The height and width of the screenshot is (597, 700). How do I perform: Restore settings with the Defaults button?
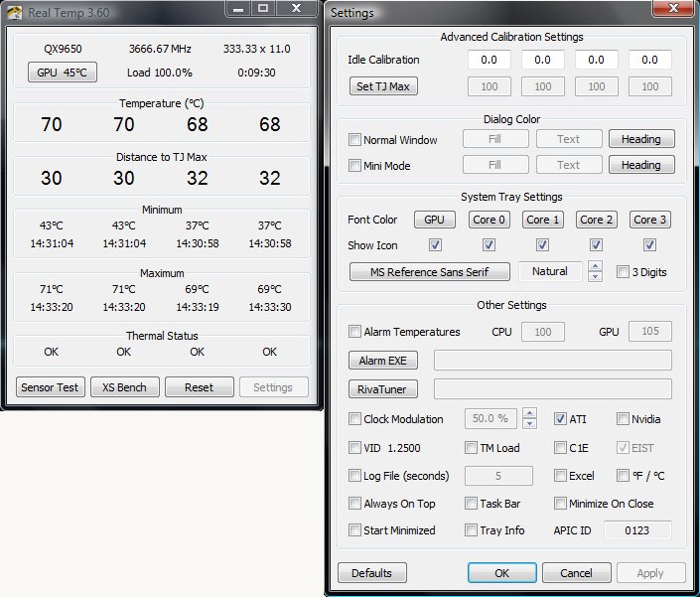pyautogui.click(x=371, y=573)
